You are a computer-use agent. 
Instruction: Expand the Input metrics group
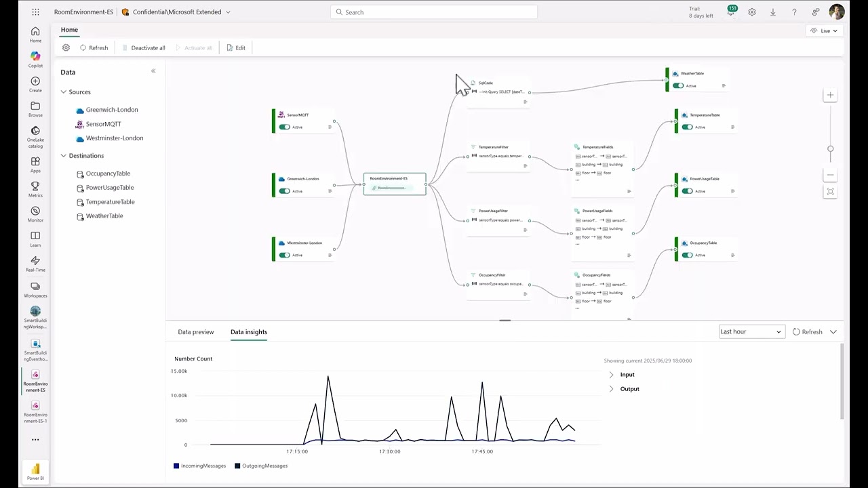click(611, 375)
